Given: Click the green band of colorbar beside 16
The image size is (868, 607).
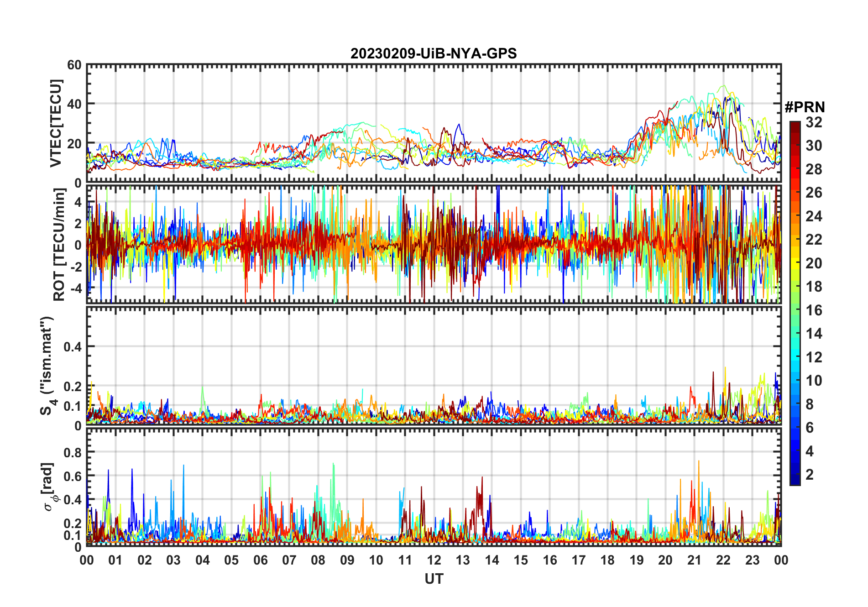Looking at the screenshot, I should [795, 310].
